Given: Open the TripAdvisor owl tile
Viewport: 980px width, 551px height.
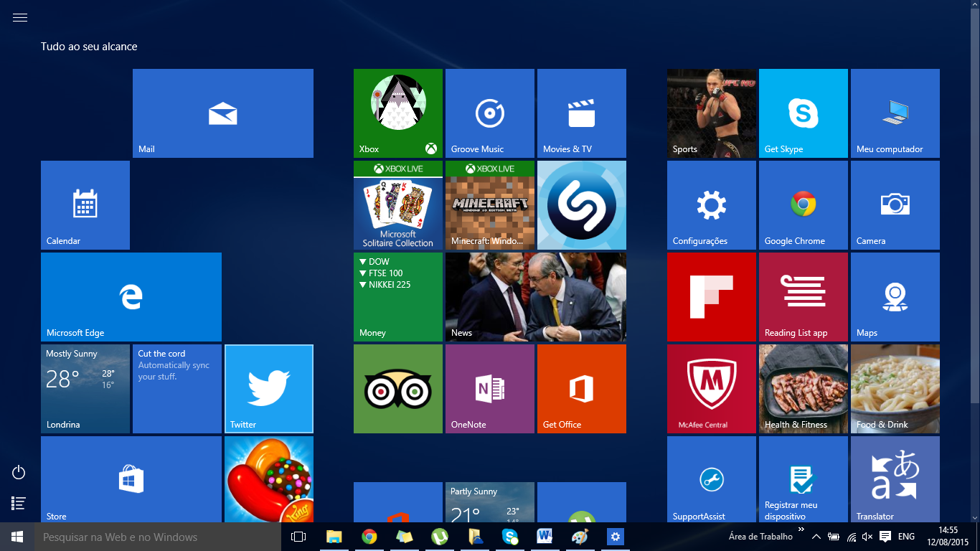Looking at the screenshot, I should [x=398, y=389].
